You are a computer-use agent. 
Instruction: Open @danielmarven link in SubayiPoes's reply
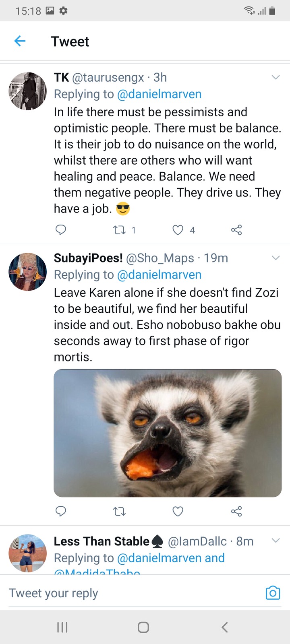point(159,275)
